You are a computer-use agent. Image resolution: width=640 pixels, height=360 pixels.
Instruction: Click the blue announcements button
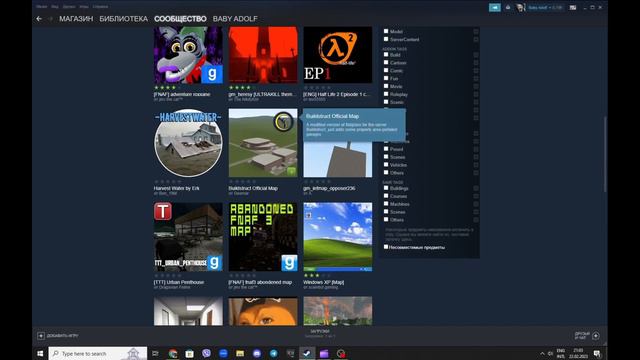coord(495,7)
